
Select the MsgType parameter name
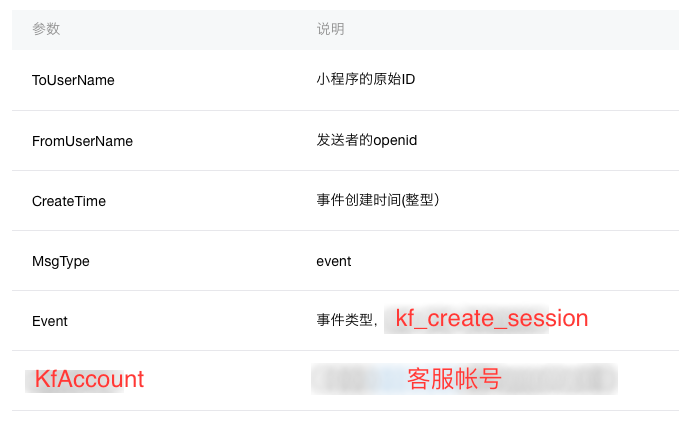click(x=61, y=262)
